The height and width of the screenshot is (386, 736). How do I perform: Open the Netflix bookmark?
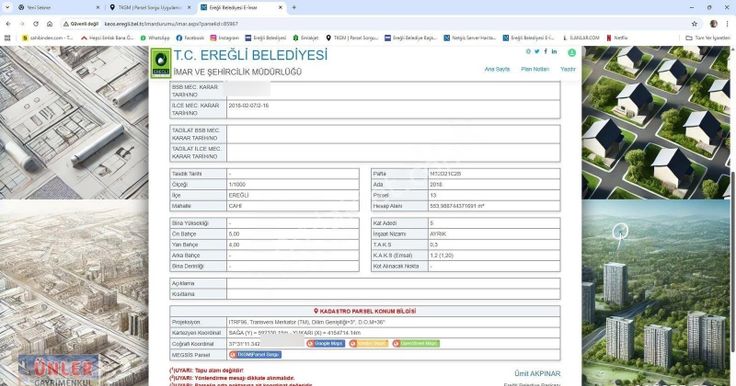(617, 38)
